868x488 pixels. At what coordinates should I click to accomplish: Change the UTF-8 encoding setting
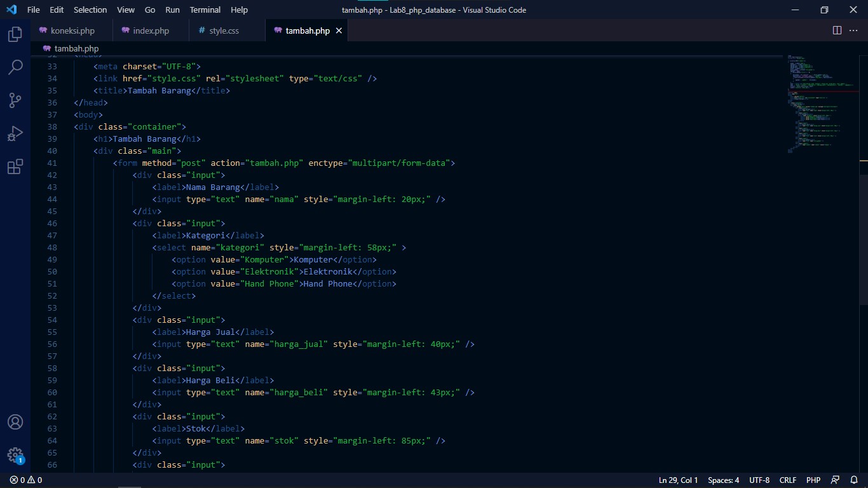[x=759, y=480]
